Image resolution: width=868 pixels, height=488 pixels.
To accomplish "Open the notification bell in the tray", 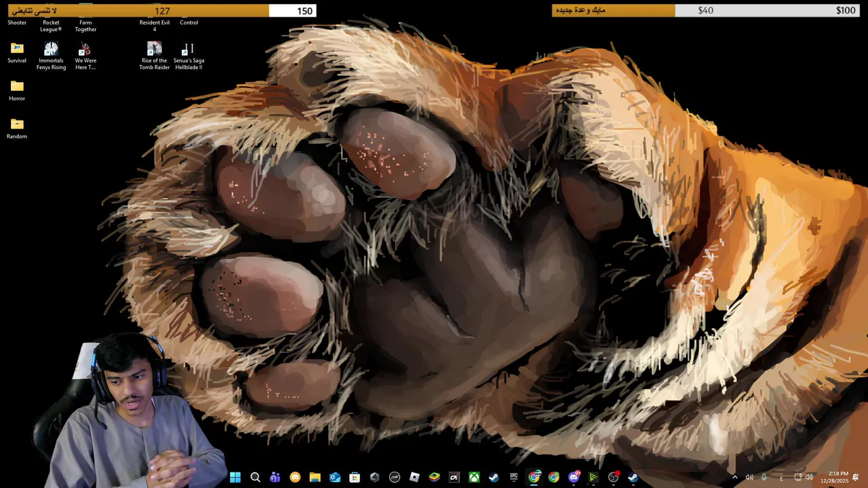I will [856, 477].
